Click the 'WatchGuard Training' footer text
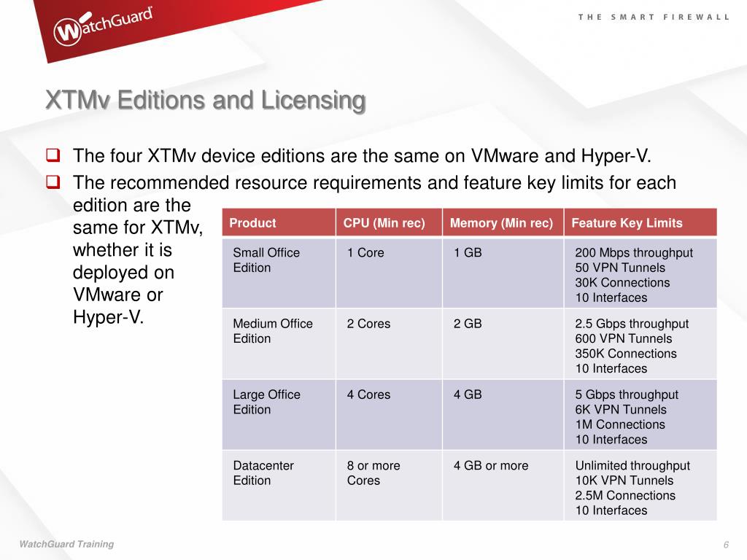The height and width of the screenshot is (560, 747). click(x=66, y=544)
